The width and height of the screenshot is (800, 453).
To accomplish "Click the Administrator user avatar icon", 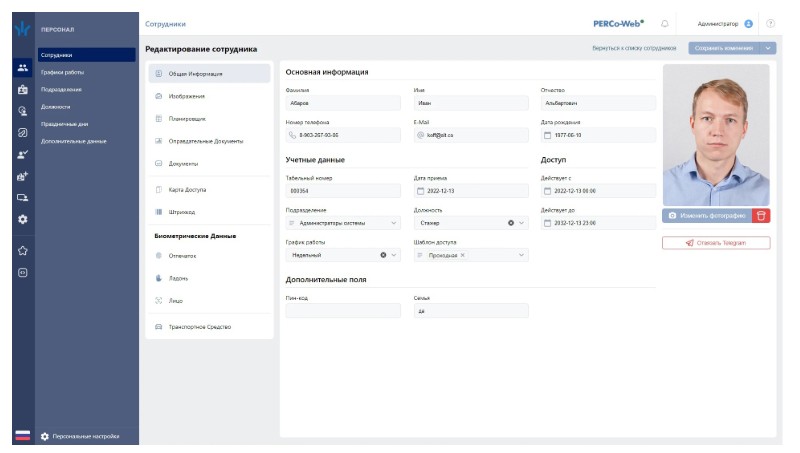I will [x=748, y=23].
